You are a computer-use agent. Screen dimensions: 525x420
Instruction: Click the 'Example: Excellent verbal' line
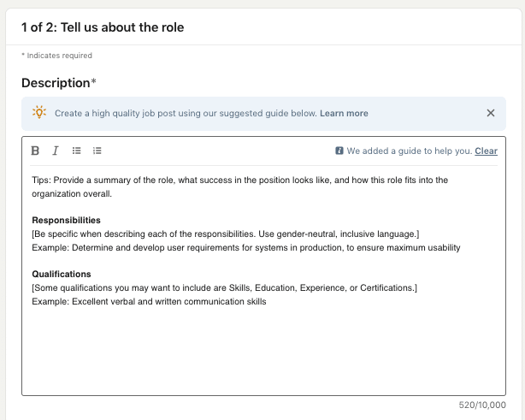(x=149, y=301)
